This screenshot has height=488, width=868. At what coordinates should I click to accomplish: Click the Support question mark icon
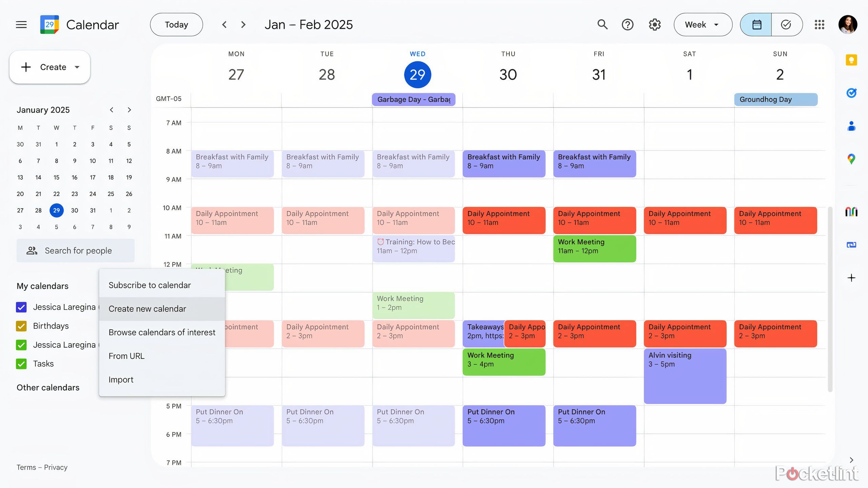pos(628,24)
